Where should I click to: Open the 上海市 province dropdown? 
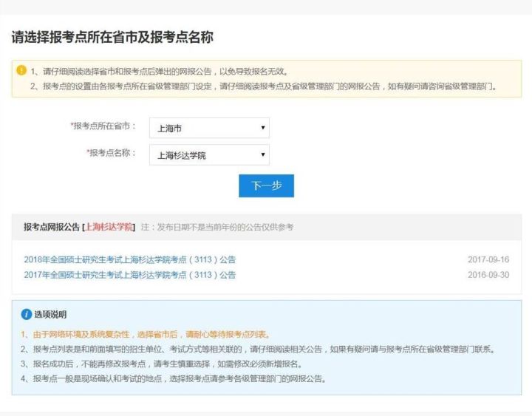[209, 128]
